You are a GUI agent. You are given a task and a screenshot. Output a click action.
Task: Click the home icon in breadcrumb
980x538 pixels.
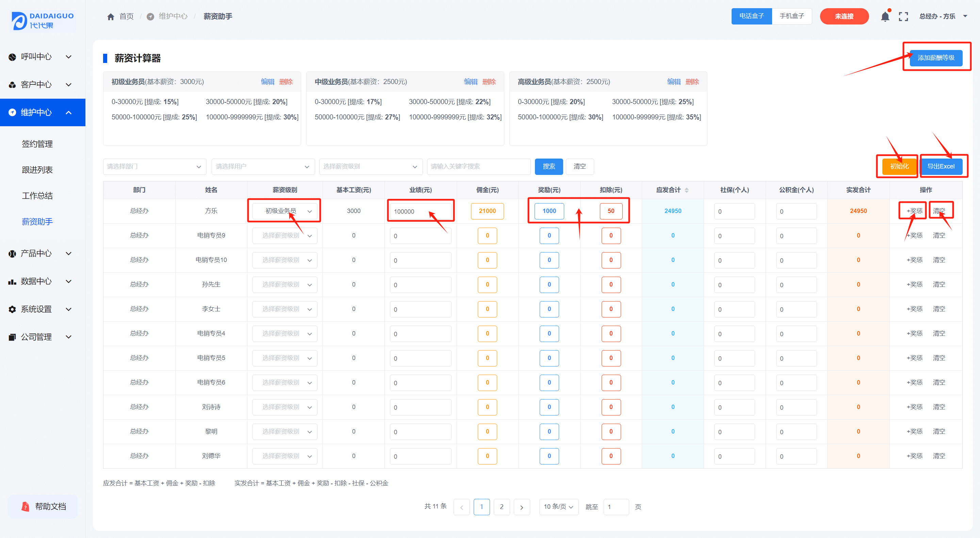[x=111, y=17]
